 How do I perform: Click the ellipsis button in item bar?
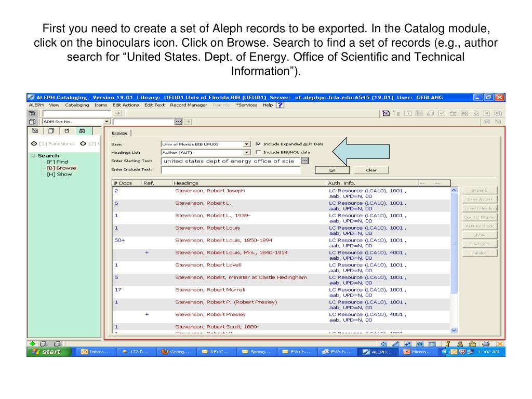pyautogui.click(x=179, y=122)
